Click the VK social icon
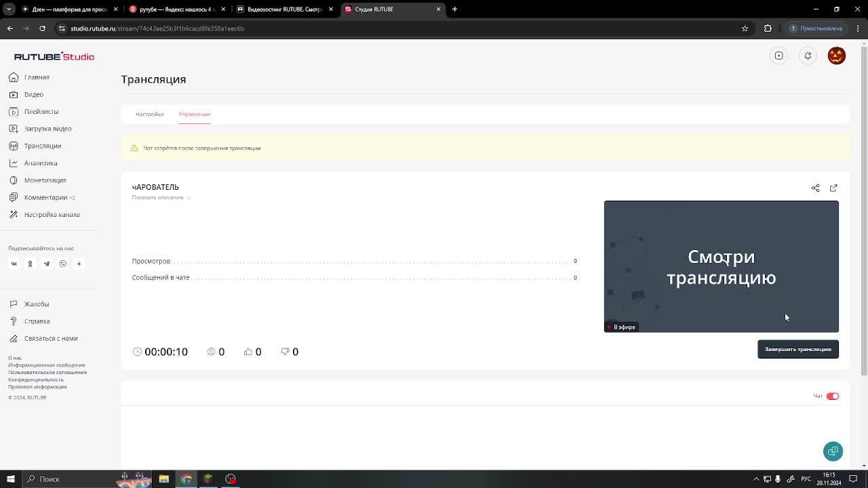 pos(14,264)
